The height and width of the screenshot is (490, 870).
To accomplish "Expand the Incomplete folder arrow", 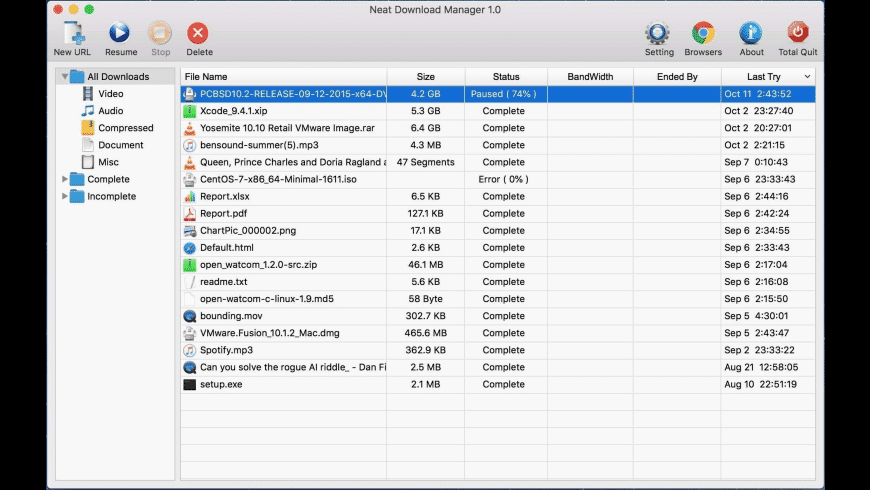I will (x=66, y=197).
